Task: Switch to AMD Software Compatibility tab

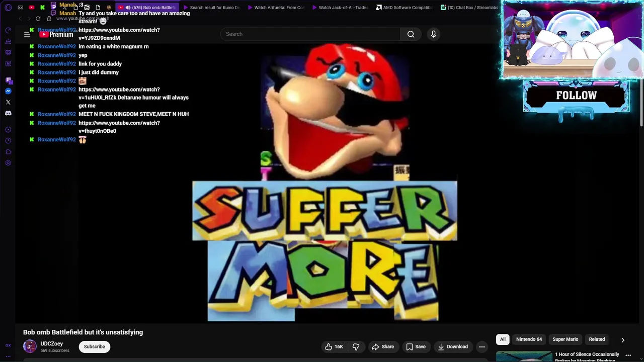Action: [x=405, y=8]
